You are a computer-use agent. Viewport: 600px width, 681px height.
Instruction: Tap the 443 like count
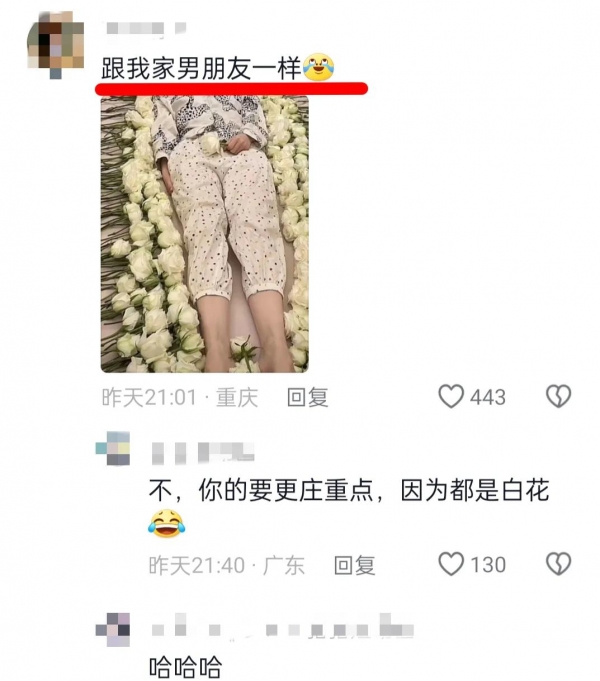488,397
